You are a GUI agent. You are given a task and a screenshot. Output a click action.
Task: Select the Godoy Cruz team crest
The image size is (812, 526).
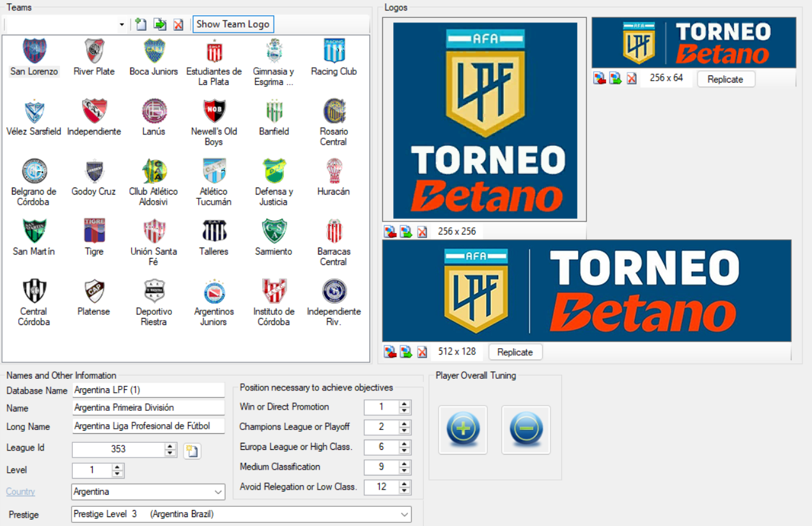pos(94,171)
